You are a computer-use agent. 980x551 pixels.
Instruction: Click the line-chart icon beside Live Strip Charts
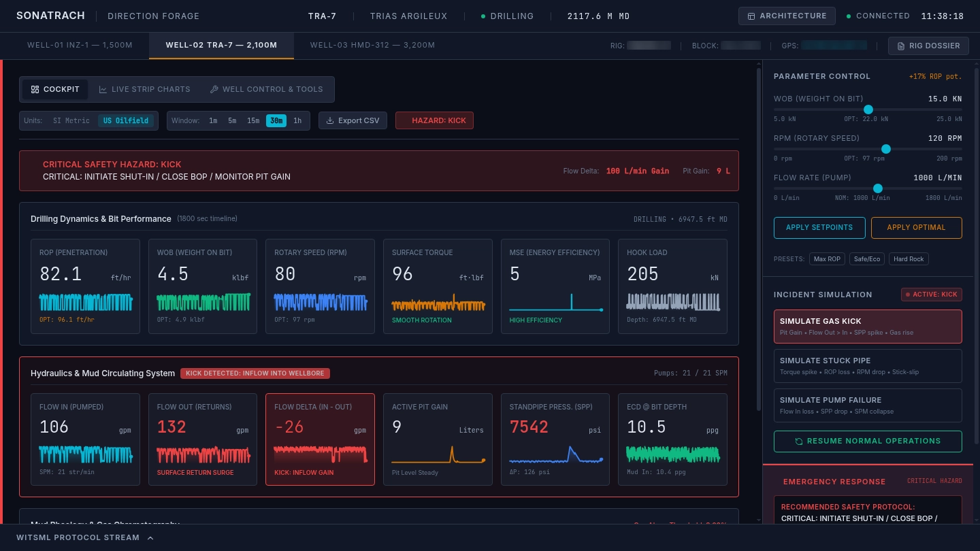click(x=103, y=89)
